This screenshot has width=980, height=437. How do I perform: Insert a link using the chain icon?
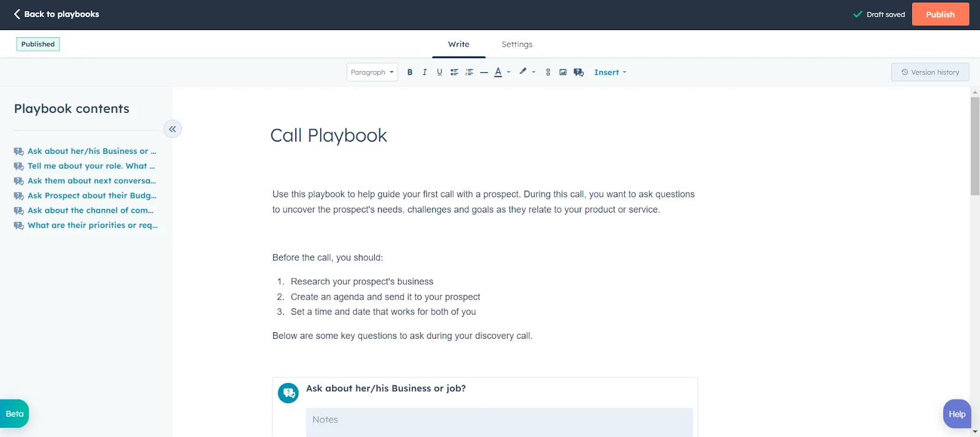click(x=548, y=72)
